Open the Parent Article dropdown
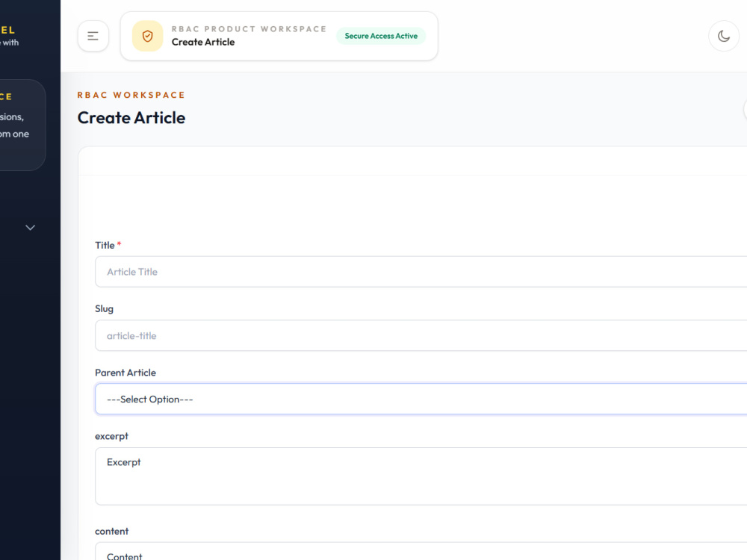This screenshot has height=560, width=747. 421,399
